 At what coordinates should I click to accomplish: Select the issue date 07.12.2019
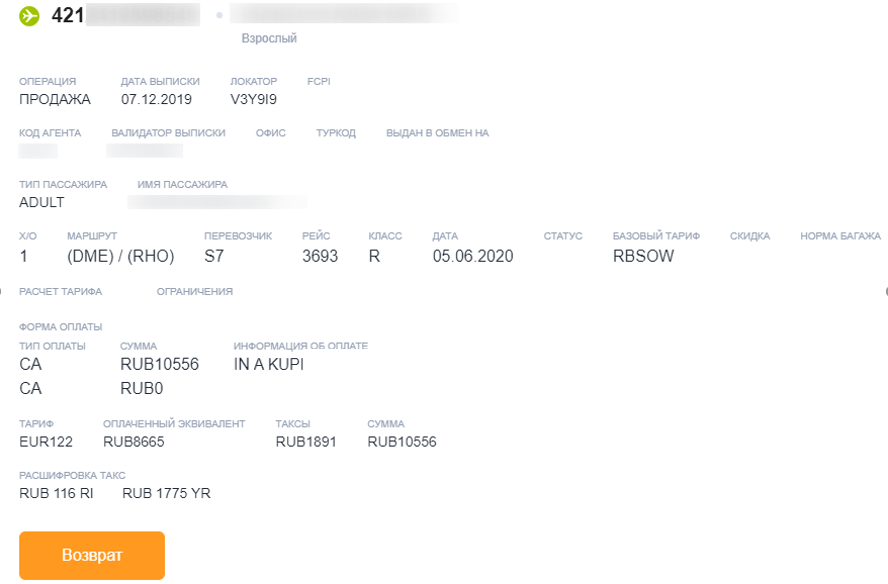156,99
